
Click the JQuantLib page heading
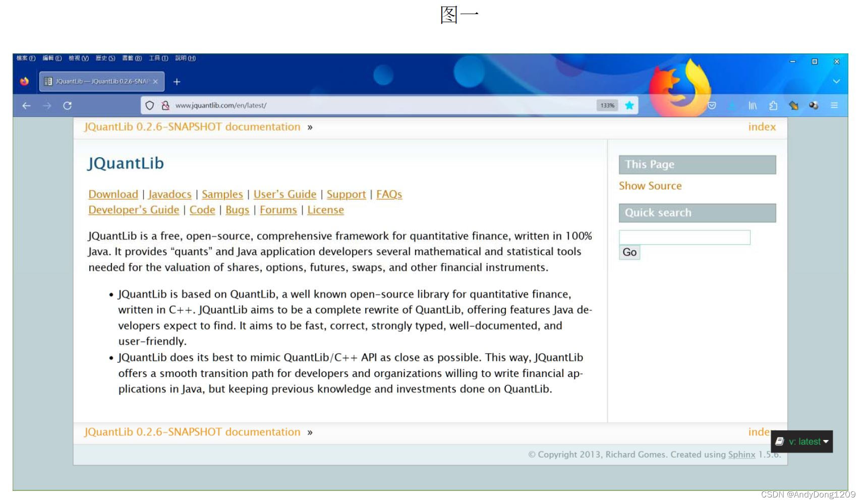[126, 163]
